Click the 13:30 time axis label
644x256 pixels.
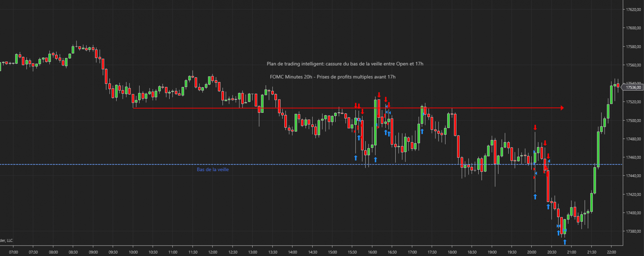tap(273, 252)
